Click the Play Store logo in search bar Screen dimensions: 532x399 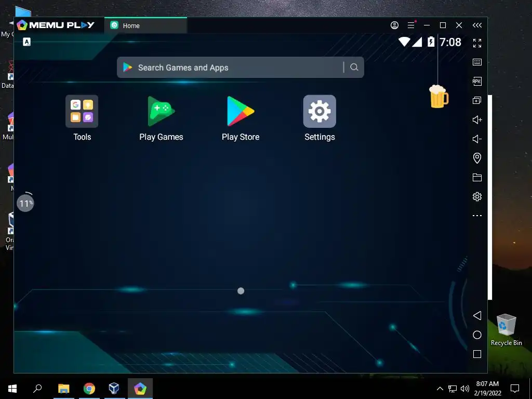click(128, 67)
